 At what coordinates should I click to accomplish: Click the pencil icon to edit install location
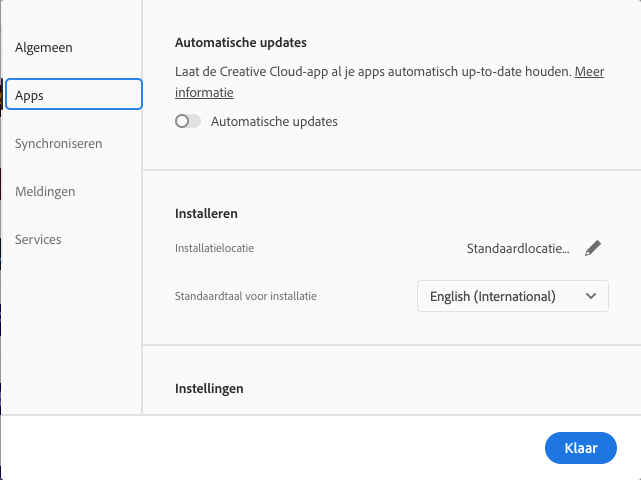(593, 248)
